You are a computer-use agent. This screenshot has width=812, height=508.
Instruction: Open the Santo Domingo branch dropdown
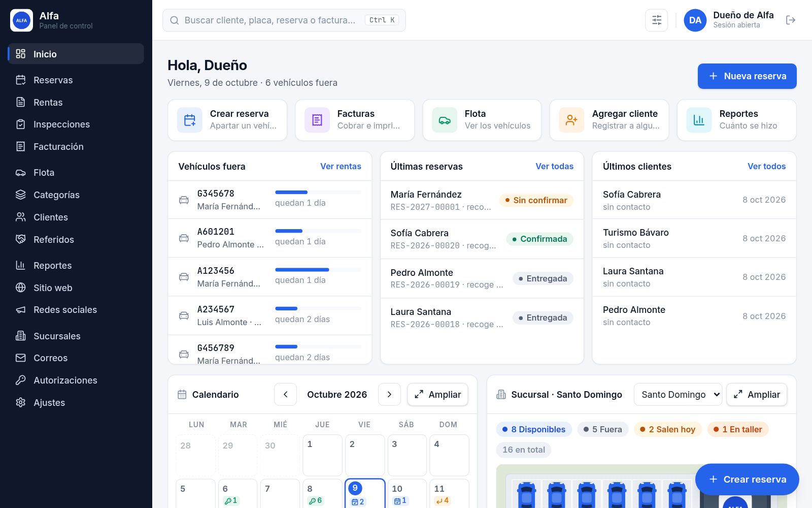pos(678,395)
